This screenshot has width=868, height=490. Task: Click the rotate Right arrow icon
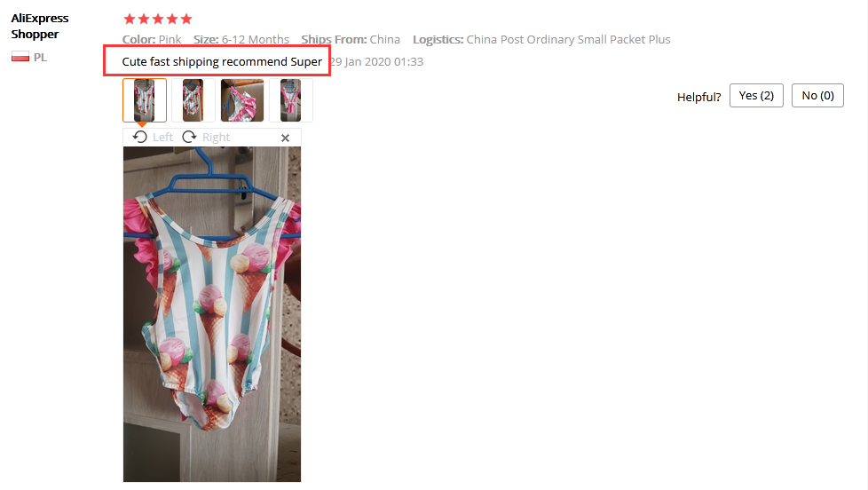[x=189, y=137]
